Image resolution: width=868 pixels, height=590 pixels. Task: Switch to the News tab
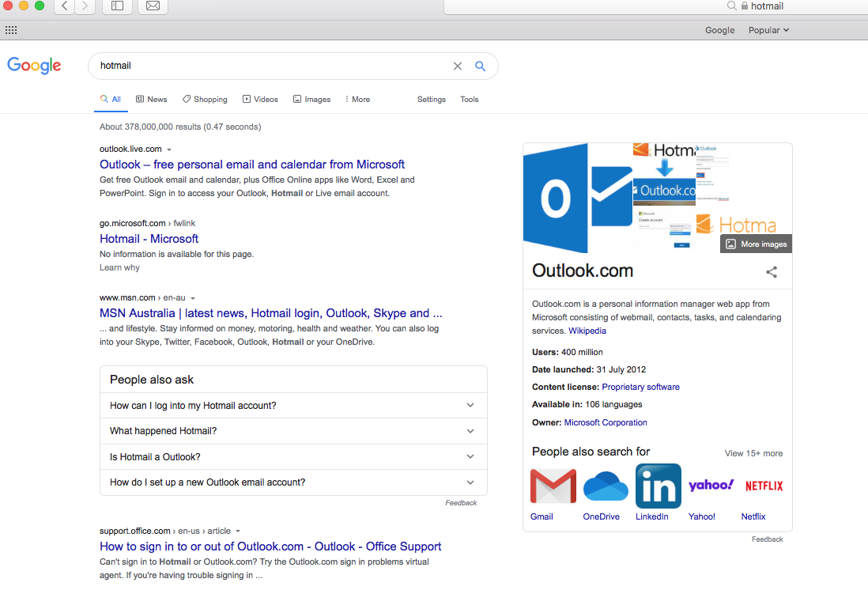(x=151, y=99)
